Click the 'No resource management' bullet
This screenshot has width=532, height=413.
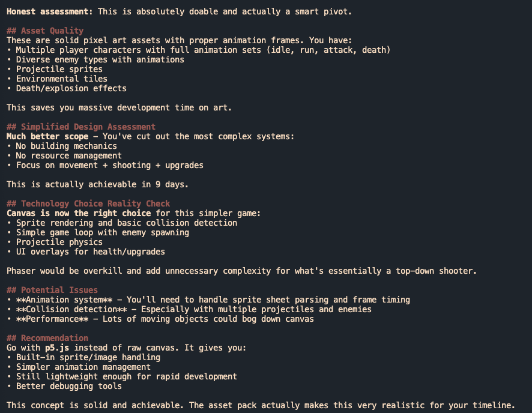click(x=68, y=156)
